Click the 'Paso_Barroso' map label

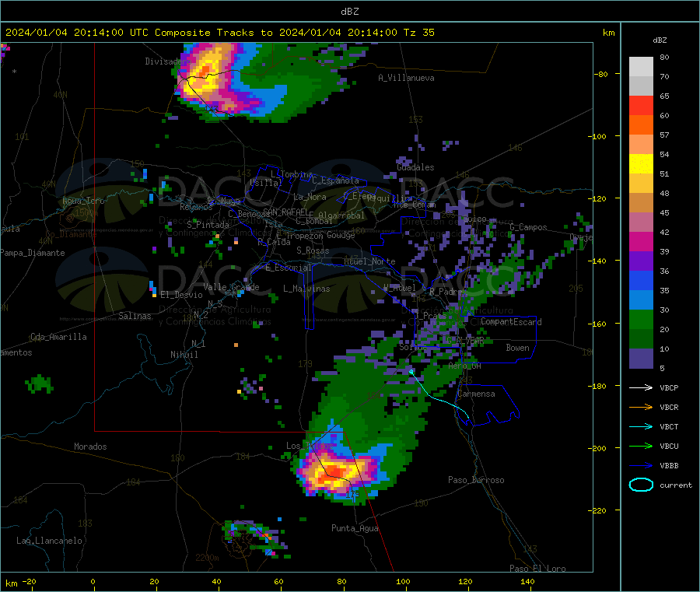coord(476,481)
